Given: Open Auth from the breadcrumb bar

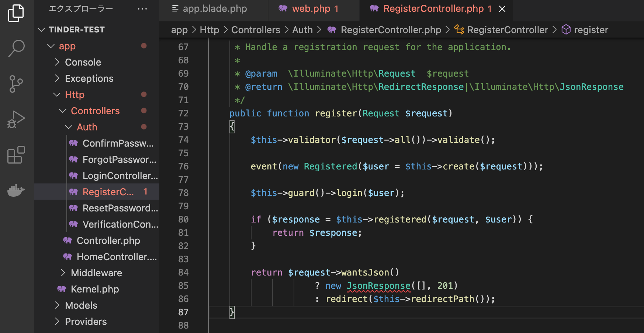Looking at the screenshot, I should pos(302,29).
